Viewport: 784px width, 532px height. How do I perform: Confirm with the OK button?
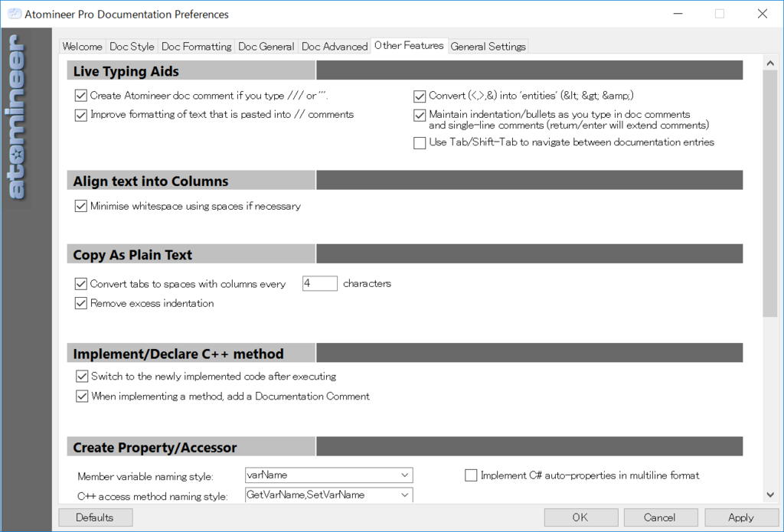(x=581, y=517)
